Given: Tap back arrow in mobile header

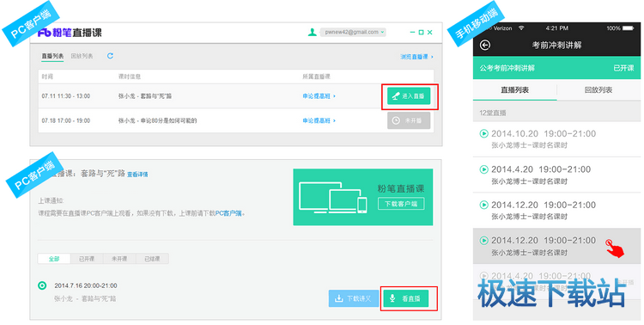Looking at the screenshot, I should (x=485, y=45).
